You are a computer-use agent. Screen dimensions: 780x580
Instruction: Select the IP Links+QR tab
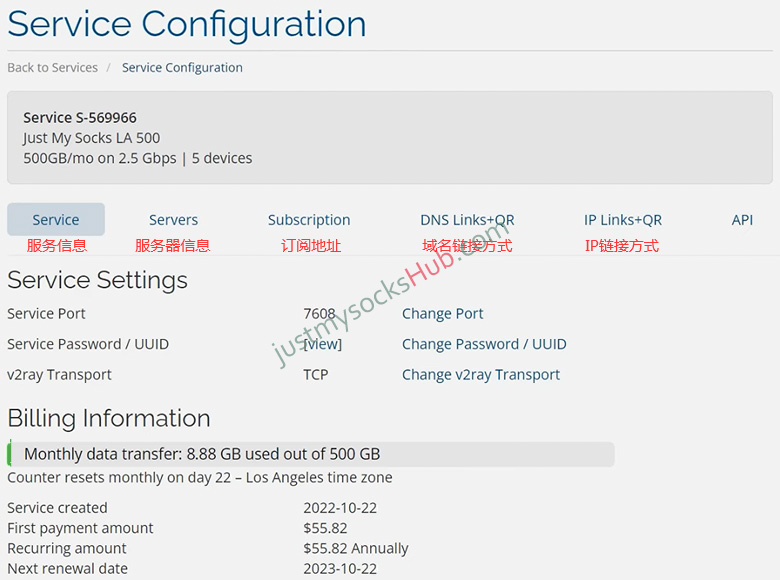[x=623, y=220]
